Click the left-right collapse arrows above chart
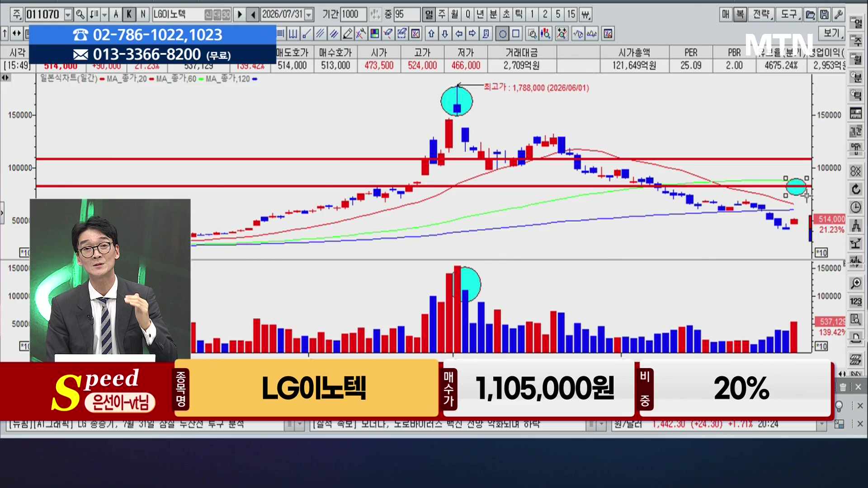Viewport: 868px width, 488px height. (x=5, y=78)
